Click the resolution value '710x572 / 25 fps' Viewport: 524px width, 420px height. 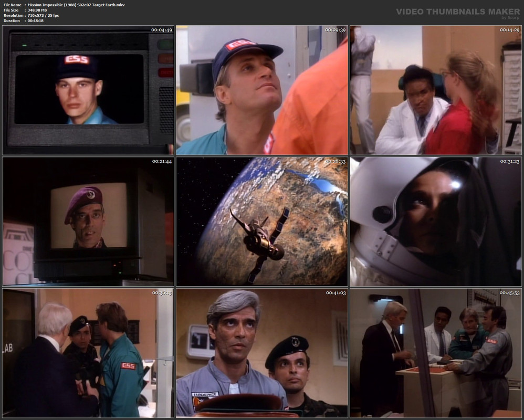click(43, 15)
